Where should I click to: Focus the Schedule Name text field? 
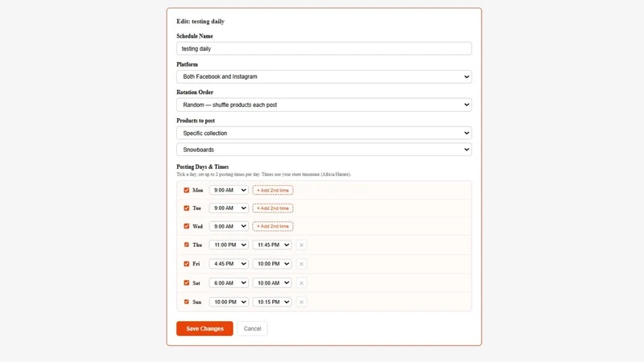tap(324, 48)
